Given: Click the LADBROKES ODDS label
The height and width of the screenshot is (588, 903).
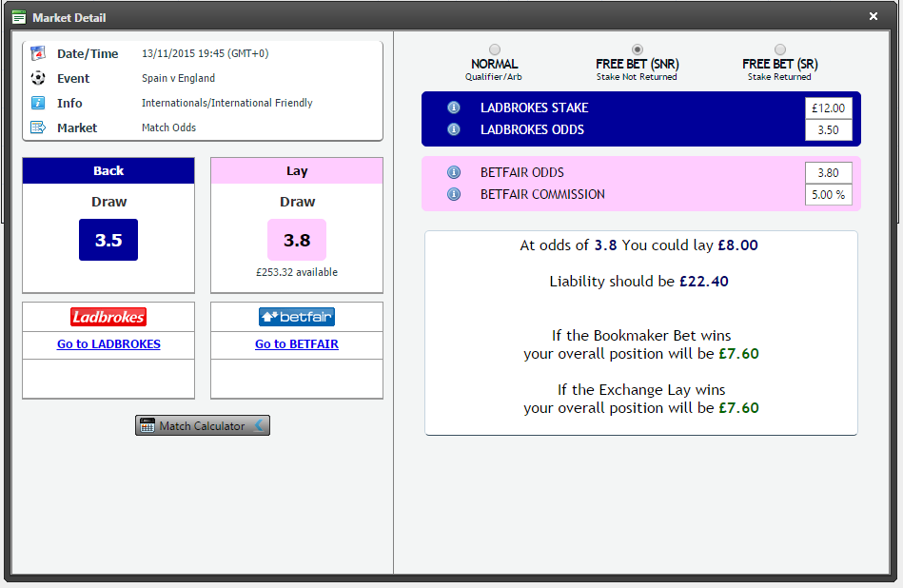Looking at the screenshot, I should point(532,129).
